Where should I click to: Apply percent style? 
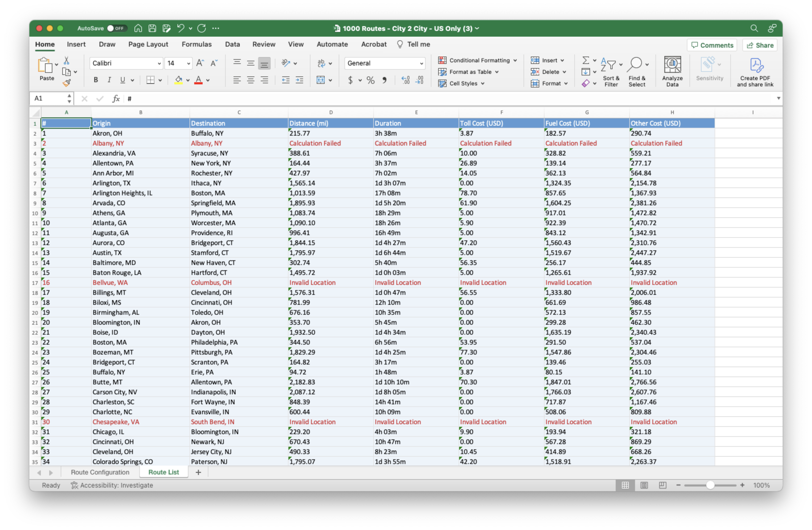click(x=370, y=80)
